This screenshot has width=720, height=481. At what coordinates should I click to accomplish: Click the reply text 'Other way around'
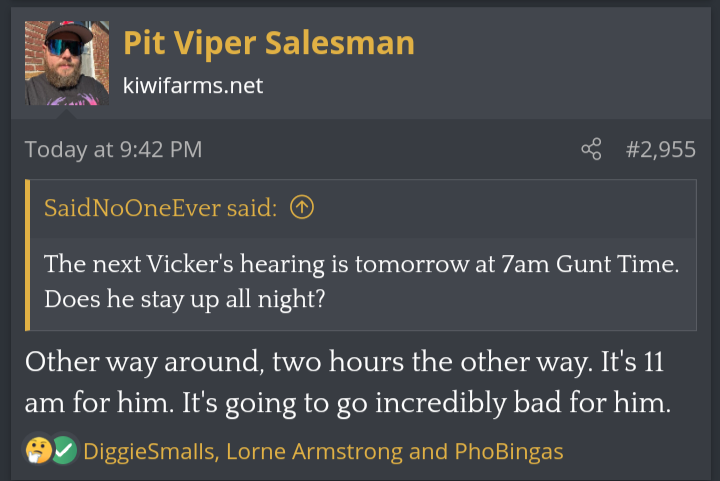click(x=144, y=362)
